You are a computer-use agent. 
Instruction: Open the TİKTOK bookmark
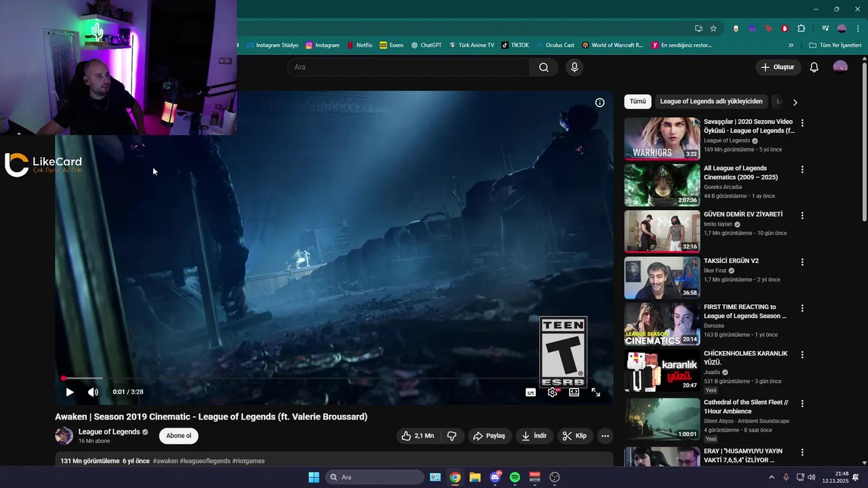515,45
